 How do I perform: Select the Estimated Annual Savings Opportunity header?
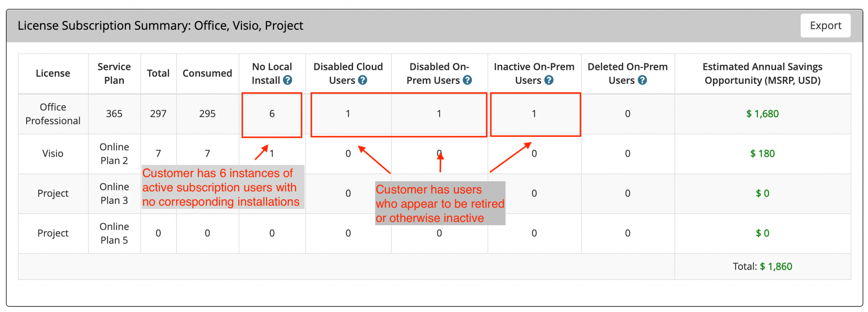point(762,73)
